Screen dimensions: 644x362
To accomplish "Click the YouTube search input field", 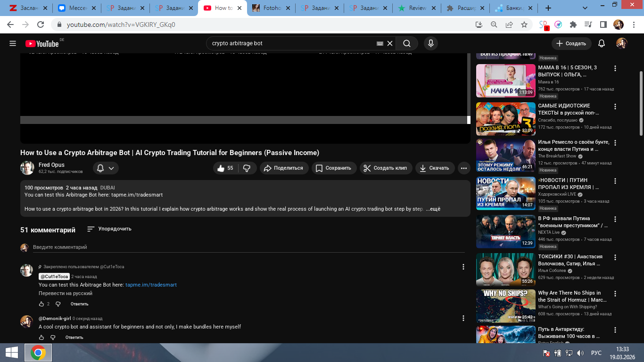I will pos(292,43).
